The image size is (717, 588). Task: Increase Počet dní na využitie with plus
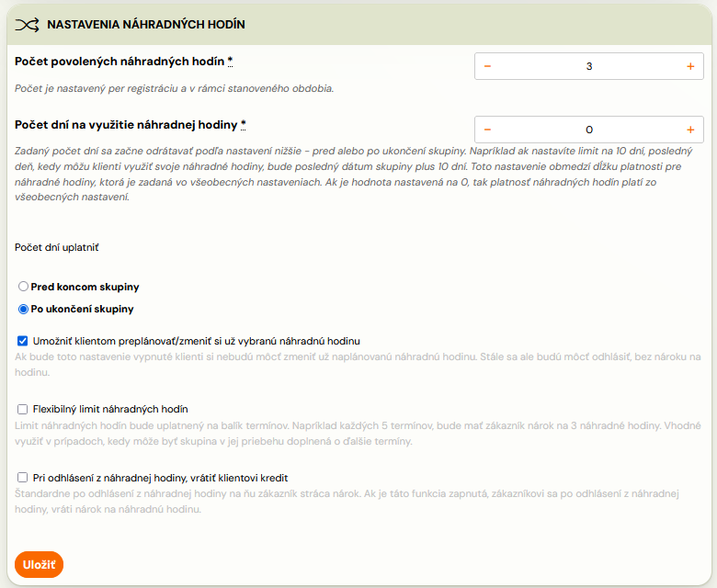690,130
